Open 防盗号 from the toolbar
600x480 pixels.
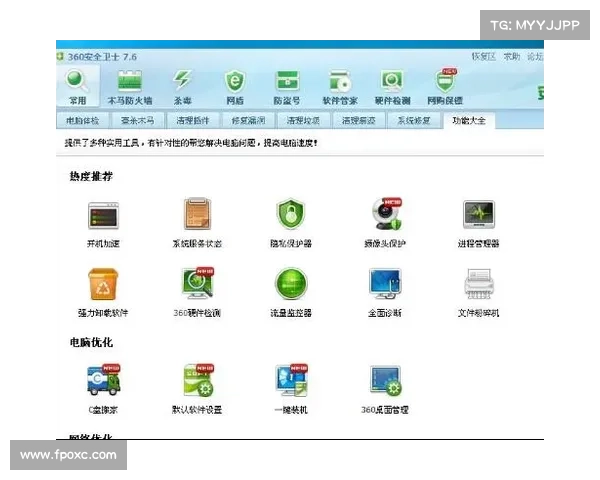(x=287, y=87)
